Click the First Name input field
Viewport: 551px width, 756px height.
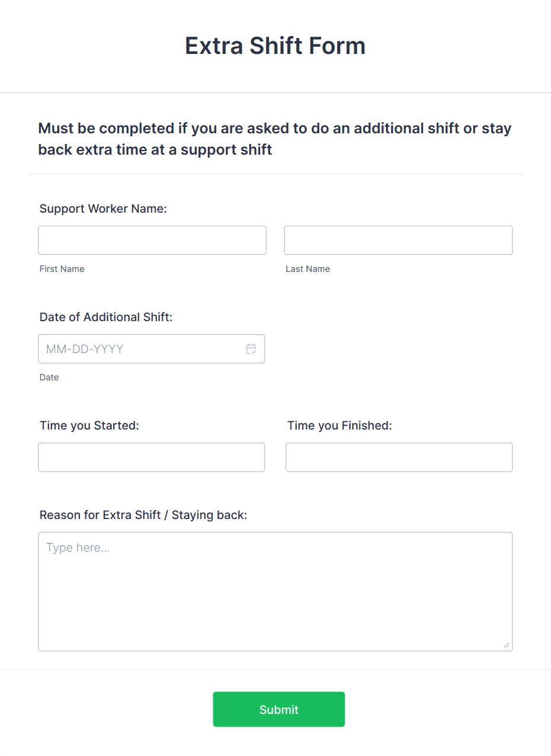pyautogui.click(x=152, y=240)
